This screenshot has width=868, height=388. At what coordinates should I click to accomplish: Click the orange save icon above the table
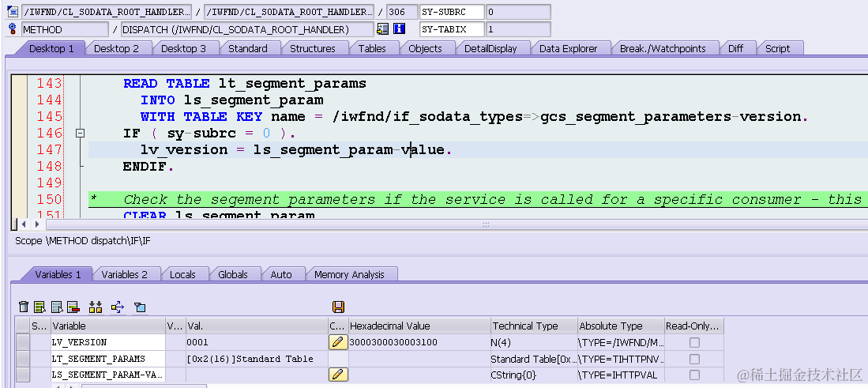(338, 307)
